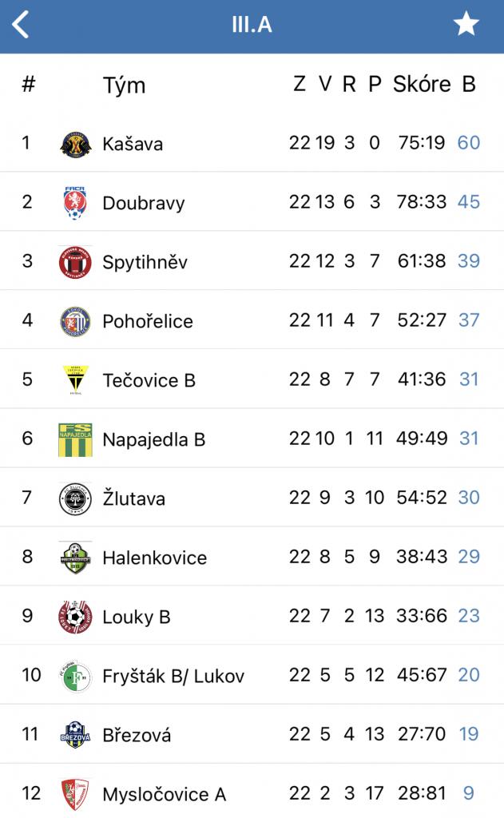The image size is (504, 818).
Task: Open the Louky B team name
Action: tap(136, 617)
